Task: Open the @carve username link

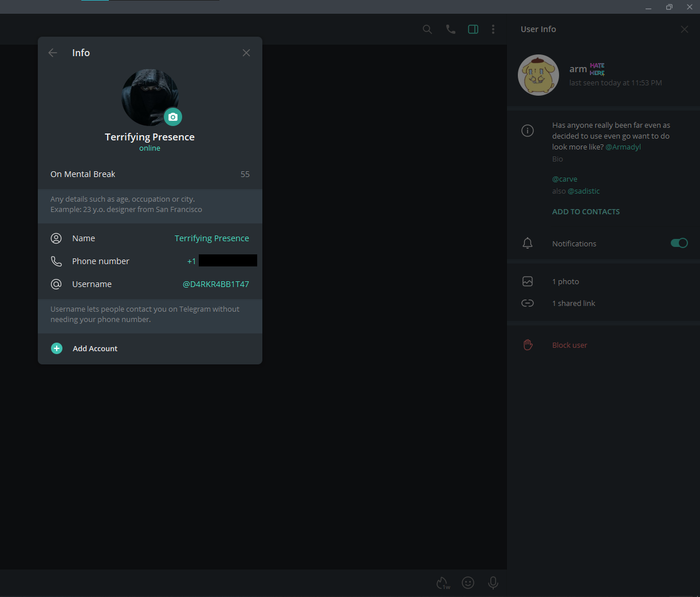Action: pos(565,179)
